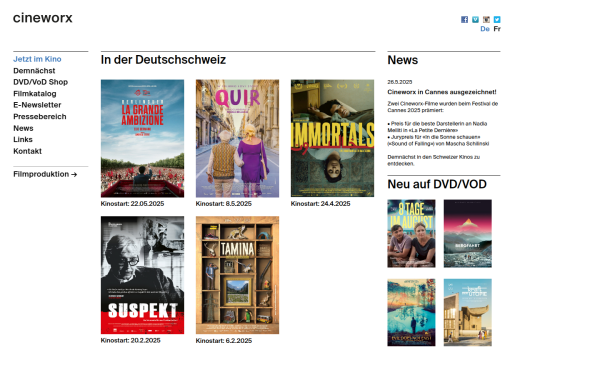
Task: Open the Kontakt page
Action: 28,151
